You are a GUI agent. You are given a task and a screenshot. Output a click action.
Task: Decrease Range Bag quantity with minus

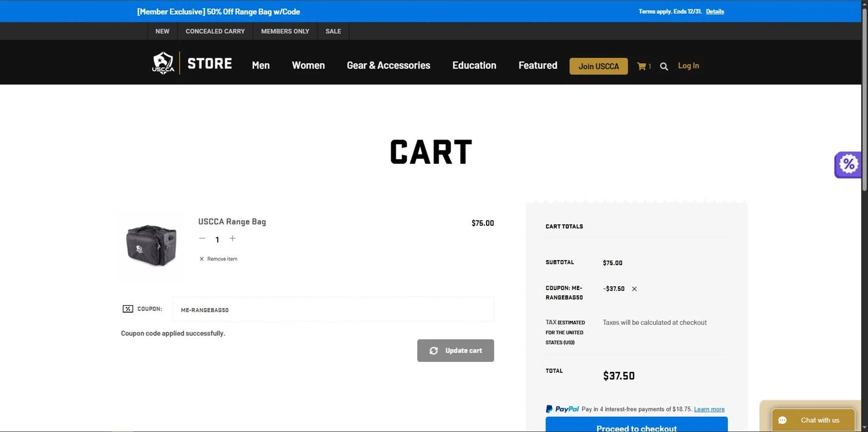(202, 239)
